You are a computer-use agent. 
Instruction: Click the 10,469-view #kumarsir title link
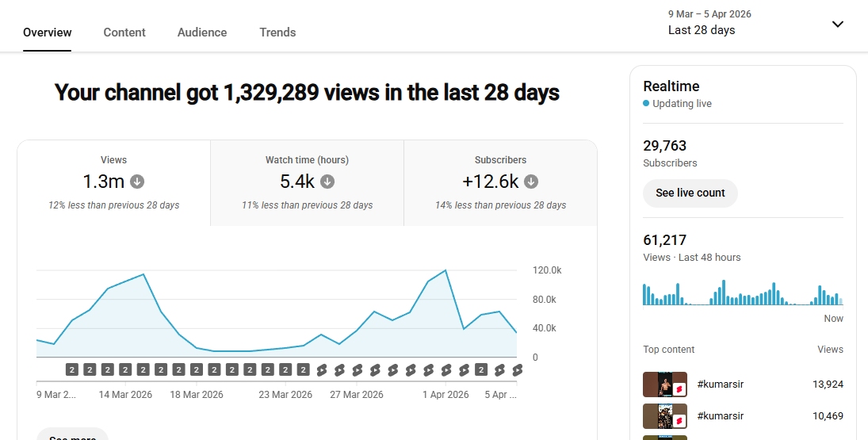coord(720,415)
